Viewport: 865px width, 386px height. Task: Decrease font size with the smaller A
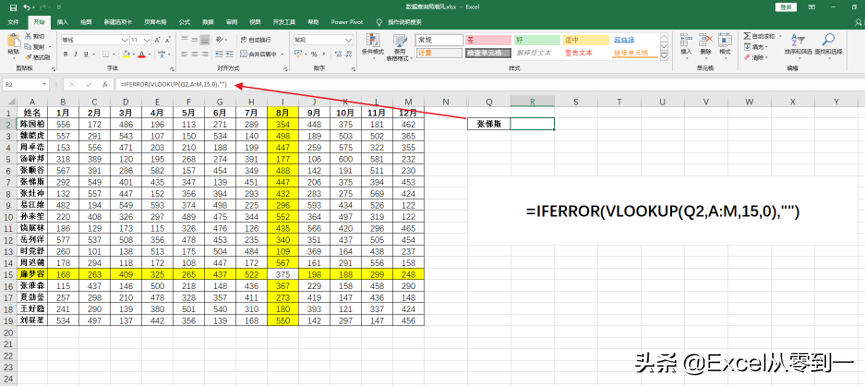tap(167, 40)
